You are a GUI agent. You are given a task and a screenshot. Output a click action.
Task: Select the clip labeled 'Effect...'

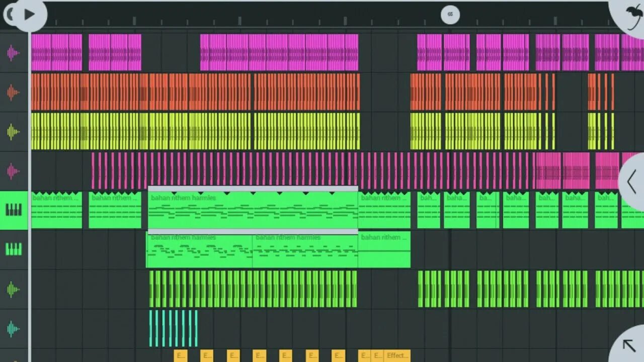(397, 356)
